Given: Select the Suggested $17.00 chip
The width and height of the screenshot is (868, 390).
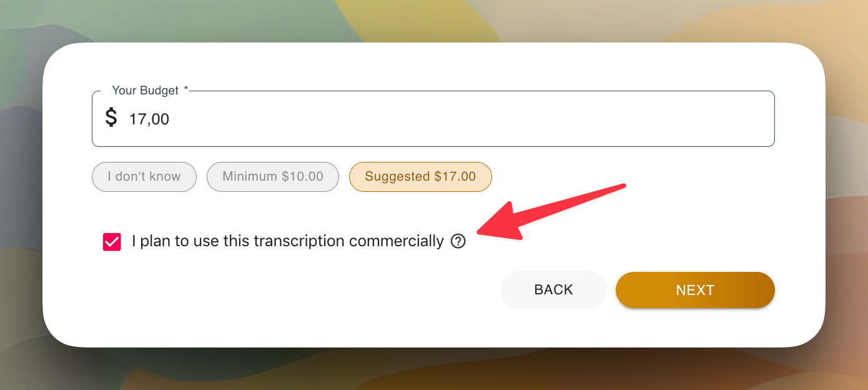Looking at the screenshot, I should coord(420,177).
